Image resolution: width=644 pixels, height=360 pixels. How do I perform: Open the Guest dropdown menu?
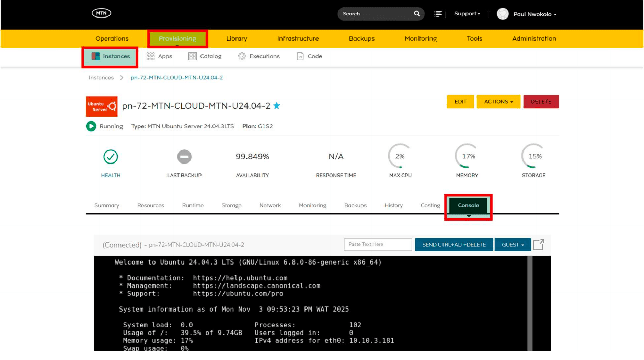513,245
